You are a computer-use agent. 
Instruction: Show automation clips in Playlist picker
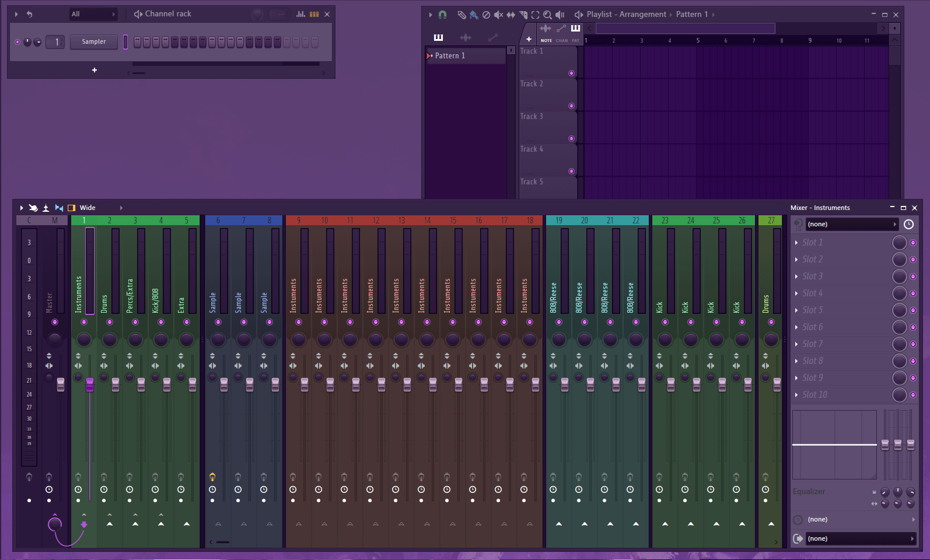(493, 37)
